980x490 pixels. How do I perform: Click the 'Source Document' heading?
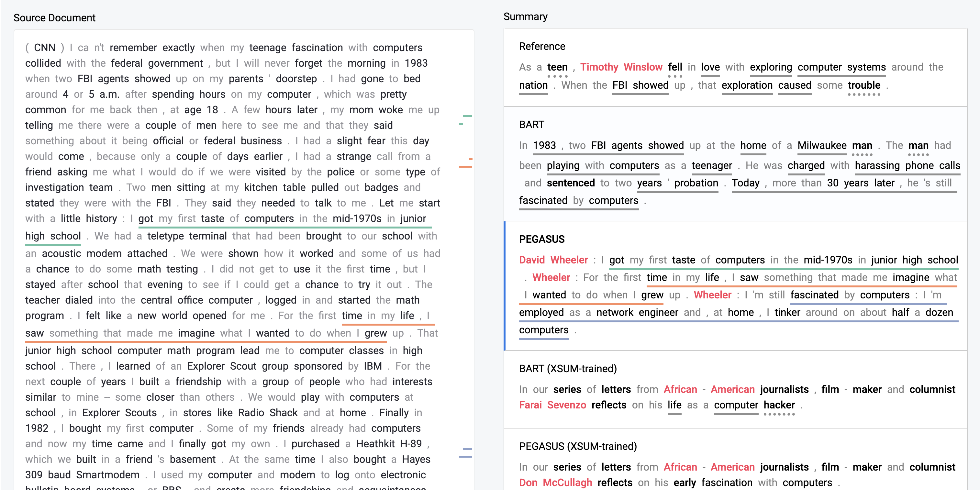point(54,17)
